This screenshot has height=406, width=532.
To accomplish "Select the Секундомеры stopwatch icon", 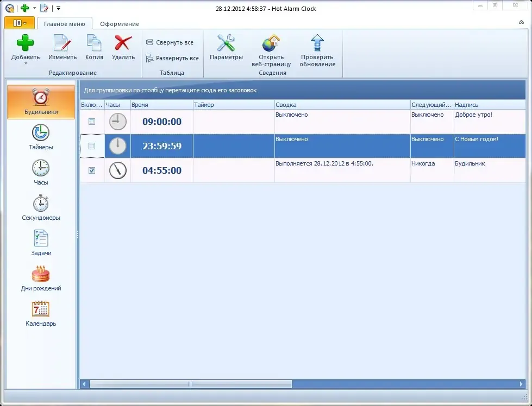I will [x=41, y=204].
